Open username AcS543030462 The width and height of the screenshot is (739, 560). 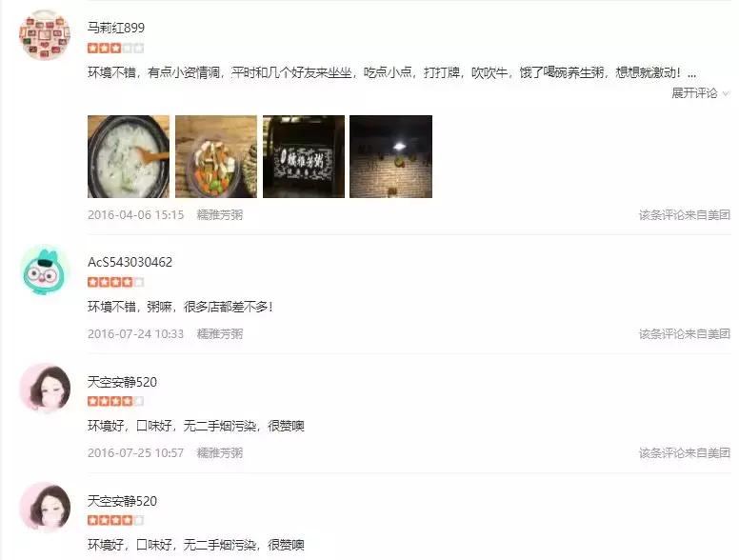(x=130, y=262)
